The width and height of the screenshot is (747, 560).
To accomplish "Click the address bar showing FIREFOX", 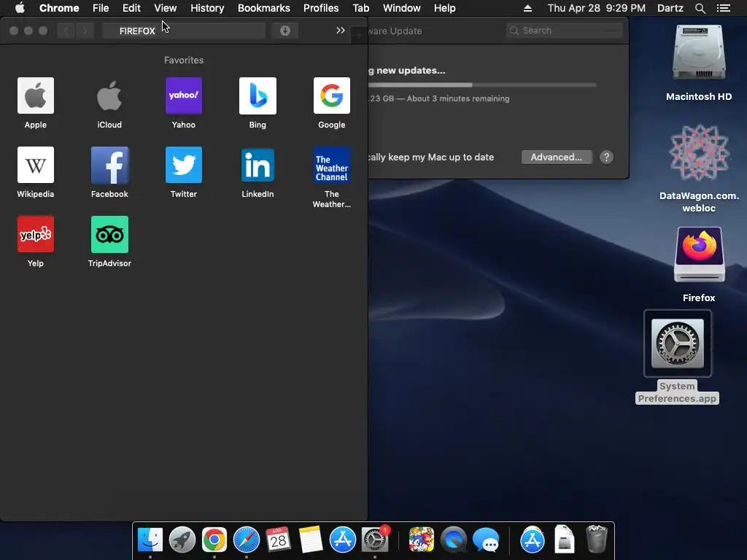I will (x=183, y=31).
